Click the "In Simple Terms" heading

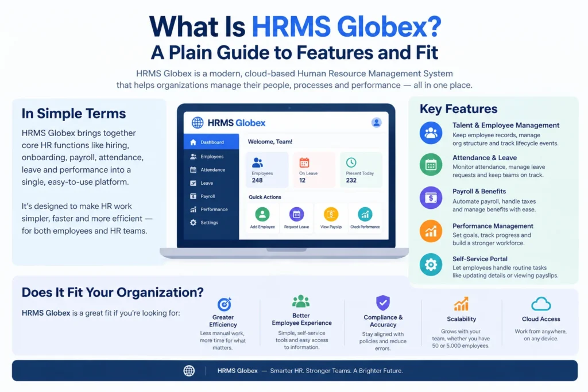(x=74, y=113)
